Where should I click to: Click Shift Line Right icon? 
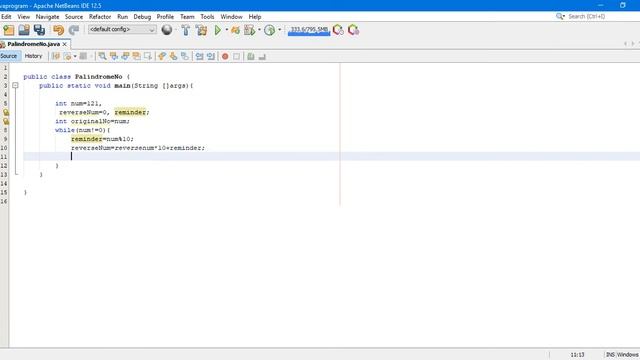[x=211, y=56]
